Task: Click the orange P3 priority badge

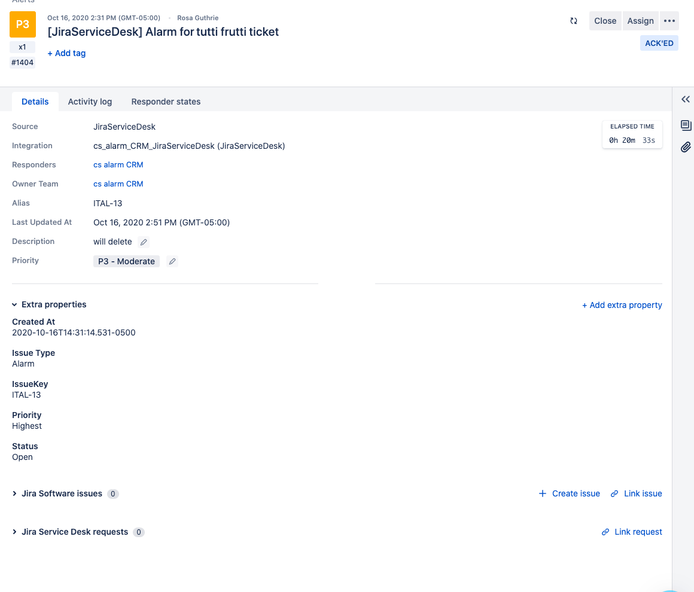Action: (23, 24)
